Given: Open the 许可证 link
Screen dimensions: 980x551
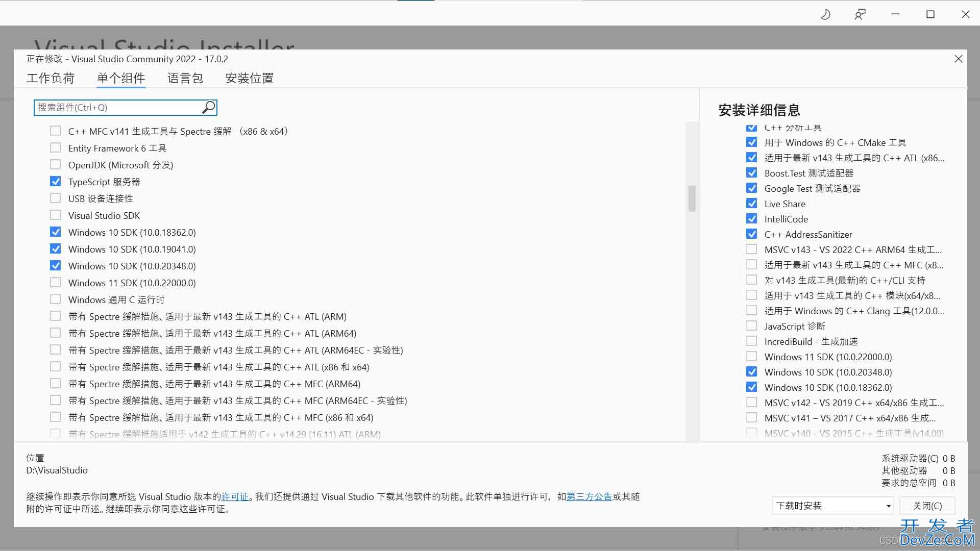Looking at the screenshot, I should [235, 496].
